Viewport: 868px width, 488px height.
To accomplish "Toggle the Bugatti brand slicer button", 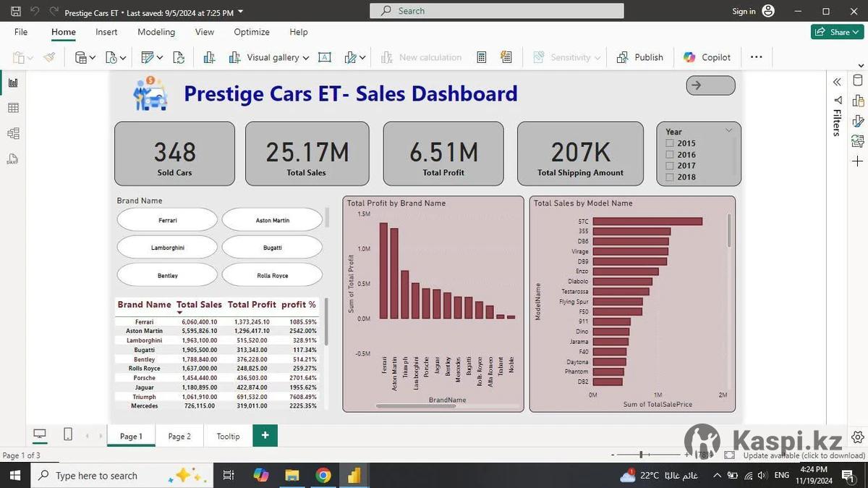I will [272, 248].
